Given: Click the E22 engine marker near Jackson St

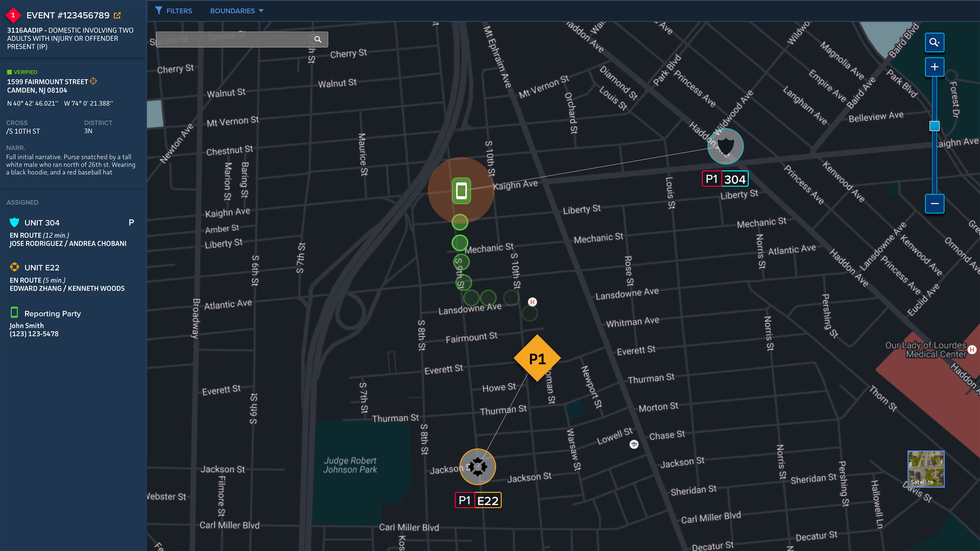Looking at the screenshot, I should click(478, 466).
